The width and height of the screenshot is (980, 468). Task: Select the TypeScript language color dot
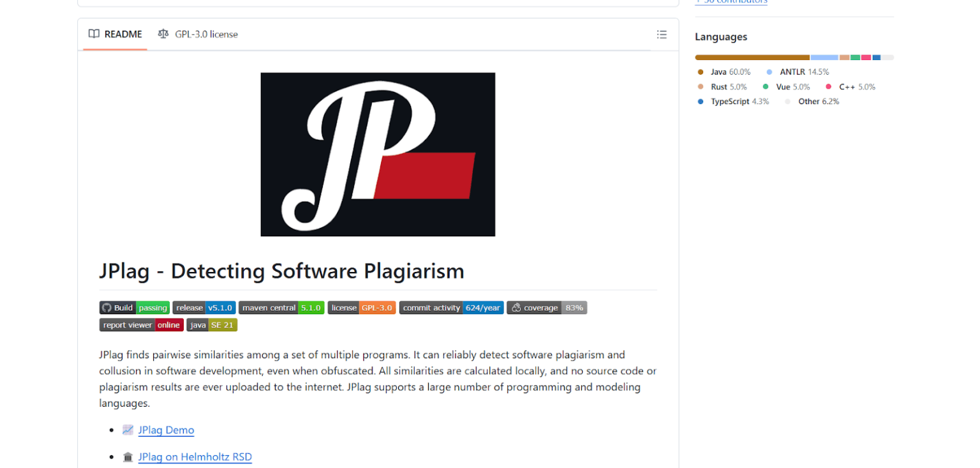[x=700, y=101]
